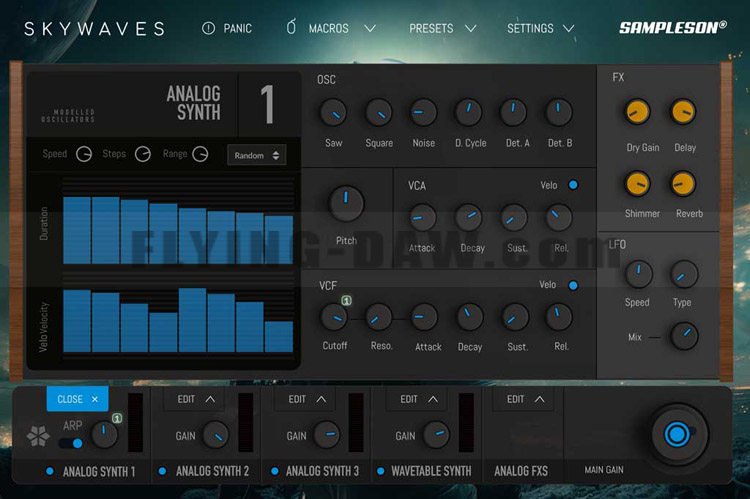Click the VCA Sust. knob

coord(514,218)
